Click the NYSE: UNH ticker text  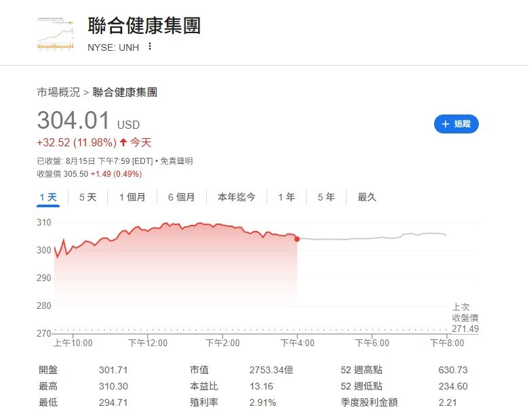(113, 47)
